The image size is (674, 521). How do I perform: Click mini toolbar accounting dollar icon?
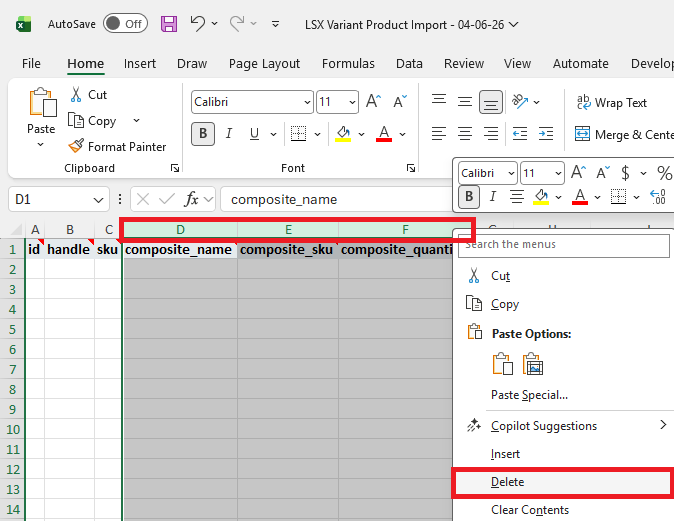coord(625,173)
